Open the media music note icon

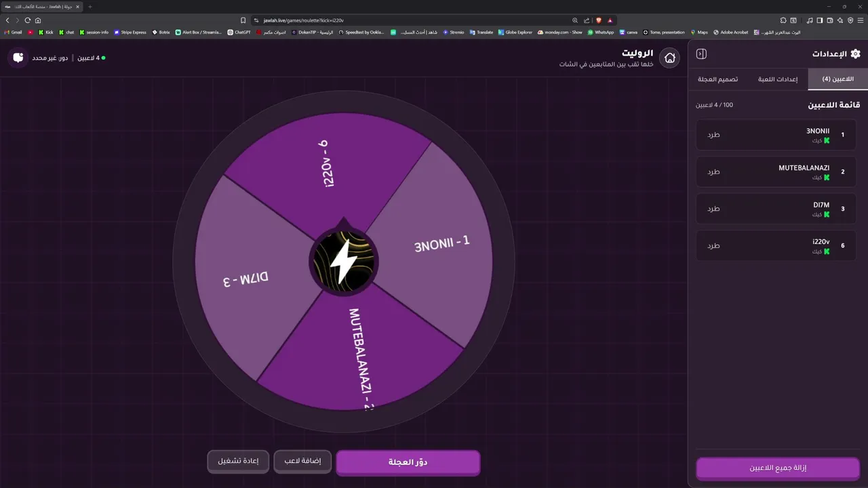[x=810, y=20]
